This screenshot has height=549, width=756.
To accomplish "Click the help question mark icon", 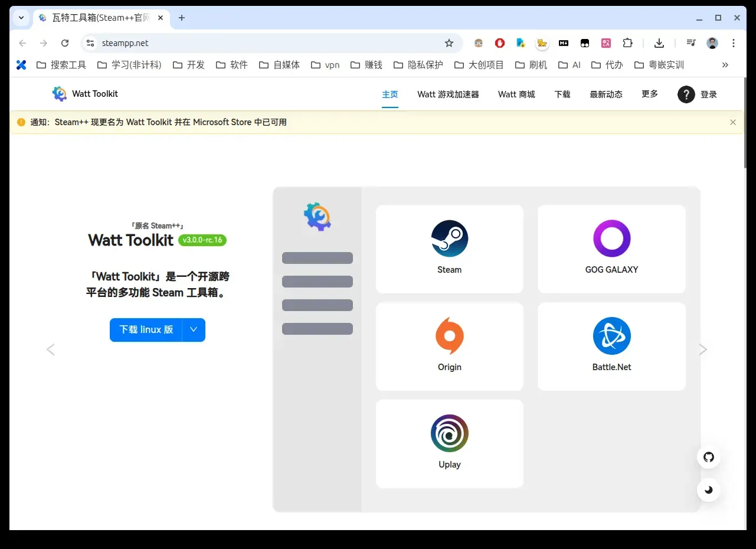I will (x=686, y=94).
